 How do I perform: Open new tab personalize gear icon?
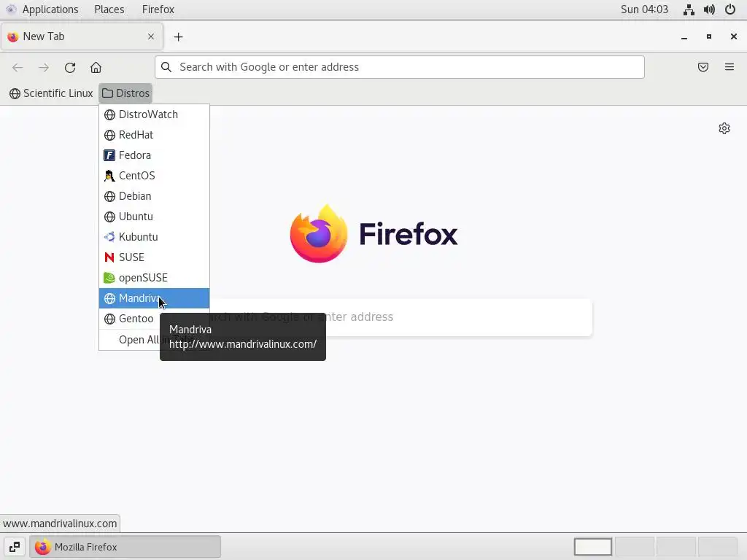(724, 128)
